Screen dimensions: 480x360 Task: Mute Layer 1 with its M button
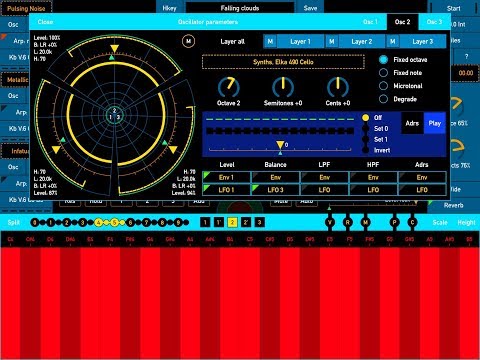click(270, 42)
